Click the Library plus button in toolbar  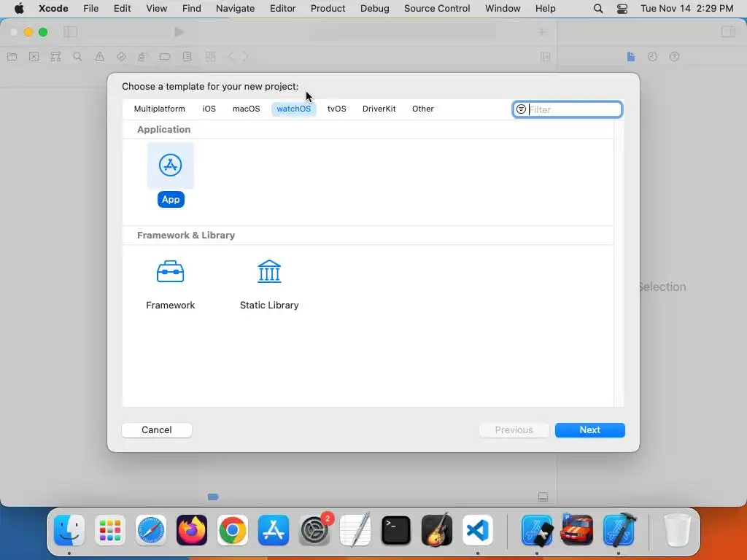tap(542, 32)
